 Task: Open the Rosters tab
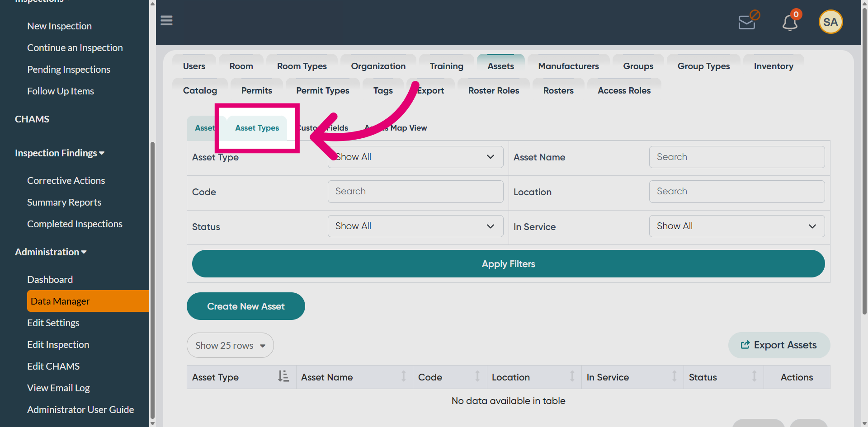(x=558, y=90)
